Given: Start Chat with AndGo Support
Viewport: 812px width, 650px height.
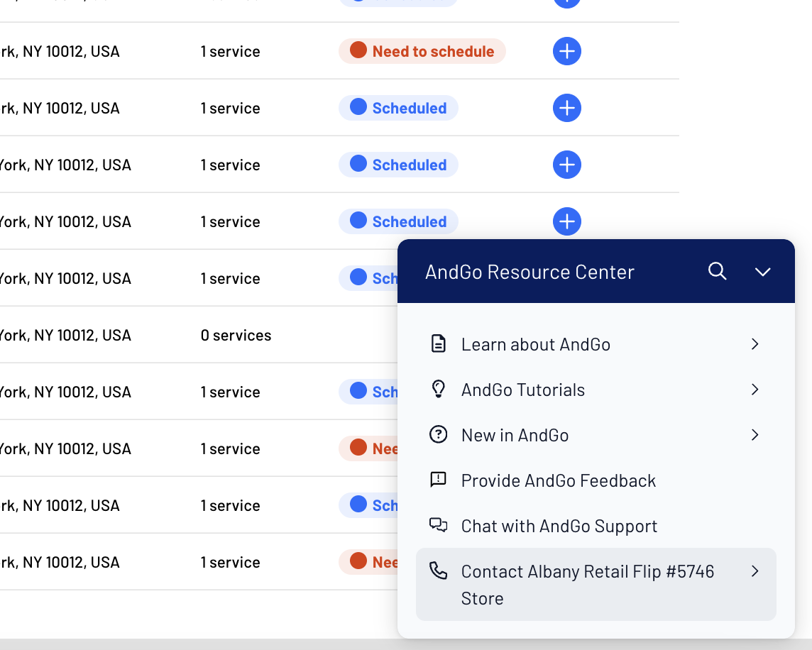Looking at the screenshot, I should 596,527.
